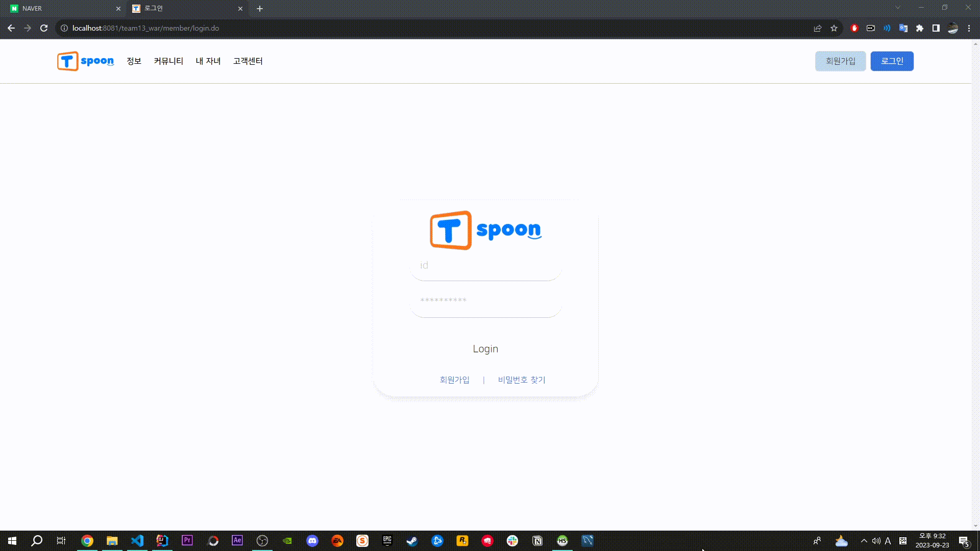
Task: Open the 고객센터 menu item
Action: (x=248, y=61)
